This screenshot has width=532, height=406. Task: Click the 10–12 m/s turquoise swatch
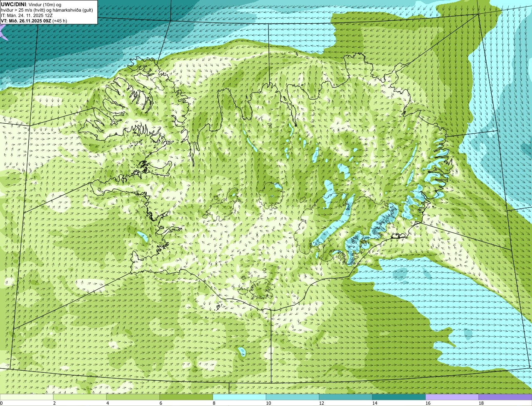point(293,397)
